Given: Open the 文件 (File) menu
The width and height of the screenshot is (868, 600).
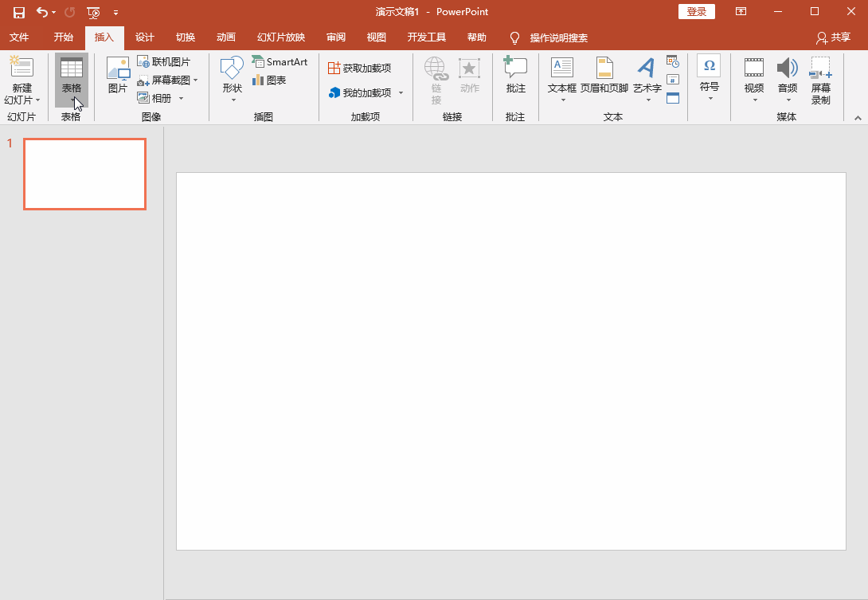Looking at the screenshot, I should pyautogui.click(x=19, y=37).
